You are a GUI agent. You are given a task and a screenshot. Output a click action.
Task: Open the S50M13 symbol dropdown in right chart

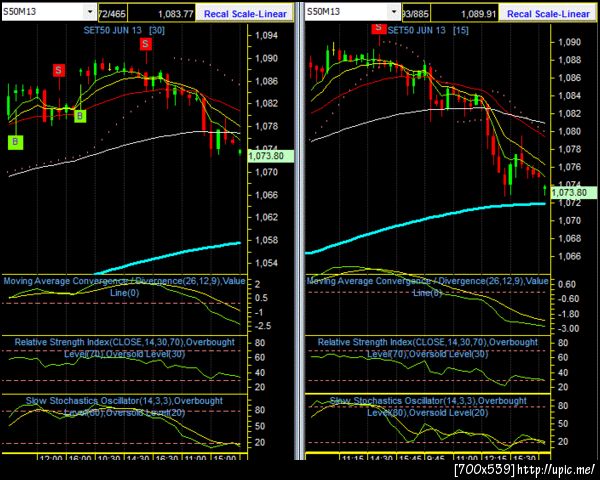394,12
